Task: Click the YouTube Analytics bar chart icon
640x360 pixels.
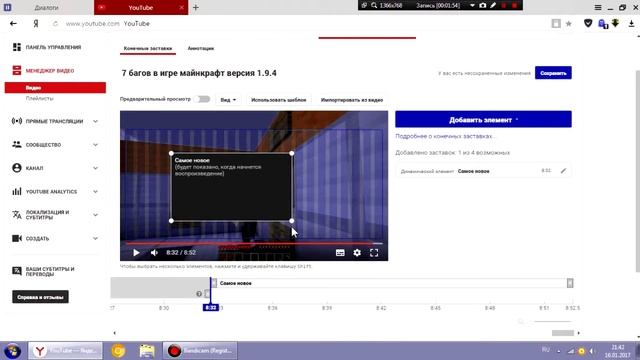Action: [17, 191]
